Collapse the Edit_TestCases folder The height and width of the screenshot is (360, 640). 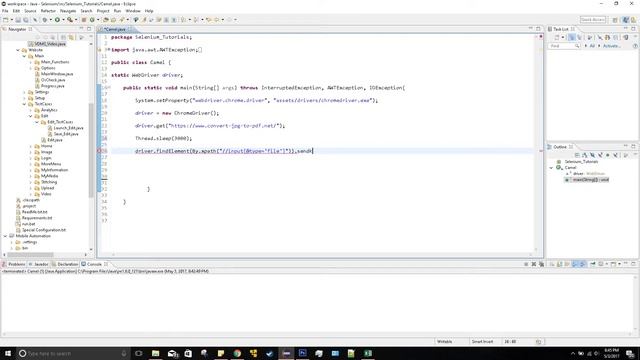pyautogui.click(x=37, y=122)
